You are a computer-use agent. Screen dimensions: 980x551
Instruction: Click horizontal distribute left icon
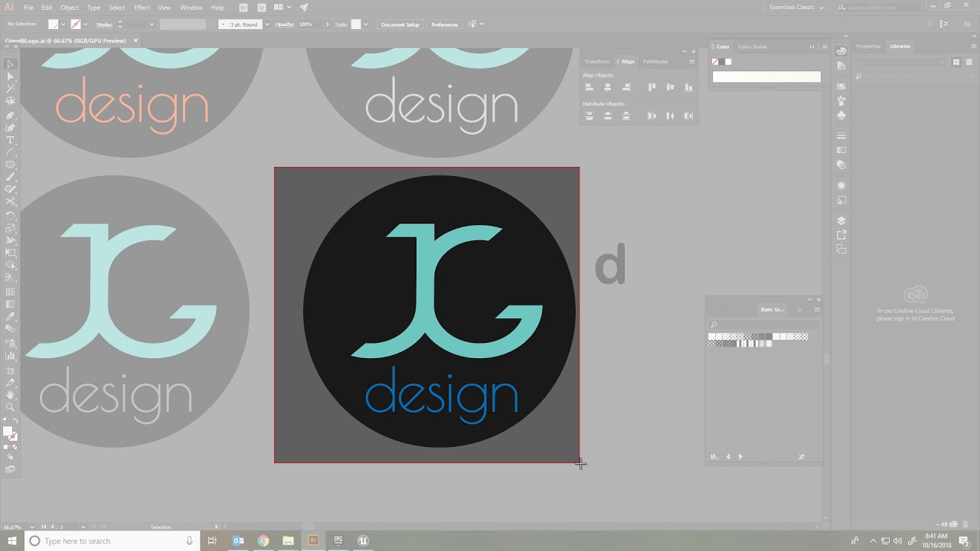click(x=652, y=116)
